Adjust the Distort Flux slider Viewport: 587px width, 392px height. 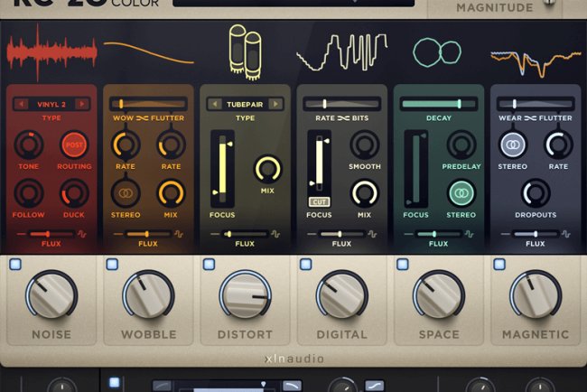tap(246, 234)
